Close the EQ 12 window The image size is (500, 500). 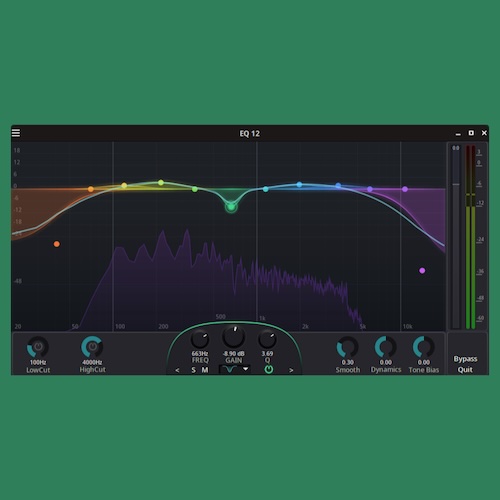[484, 133]
